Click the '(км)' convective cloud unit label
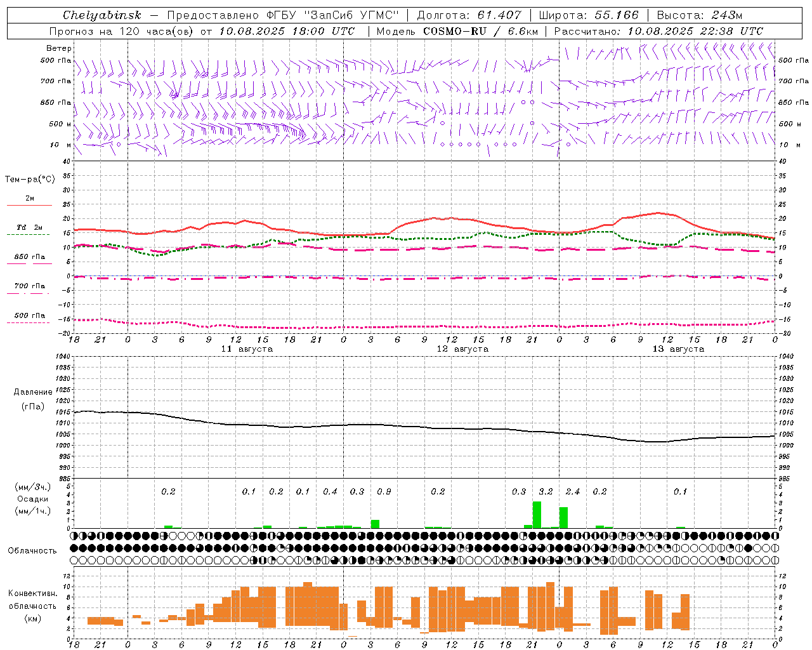The height and width of the screenshot is (650, 812). click(x=32, y=618)
